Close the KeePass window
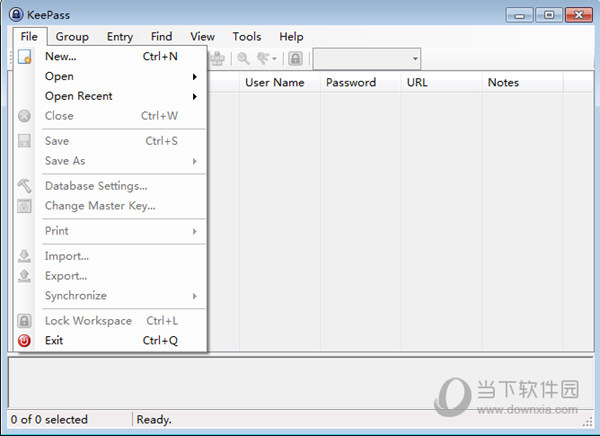The image size is (600, 436). click(579, 15)
